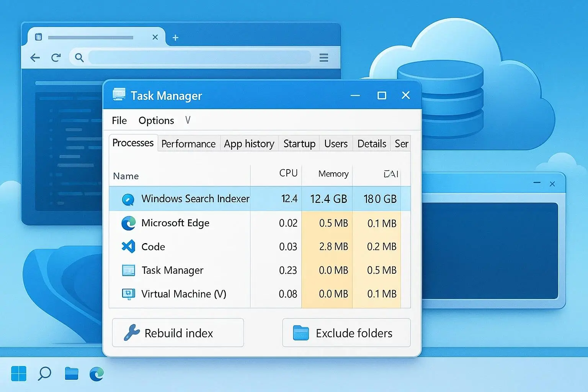
Task: Switch to the App history tab
Action: (249, 144)
